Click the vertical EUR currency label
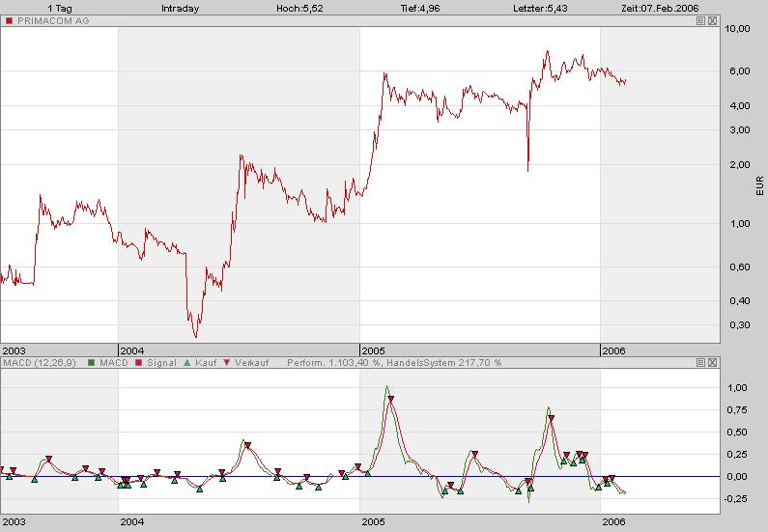This screenshot has width=768, height=532. click(x=759, y=186)
